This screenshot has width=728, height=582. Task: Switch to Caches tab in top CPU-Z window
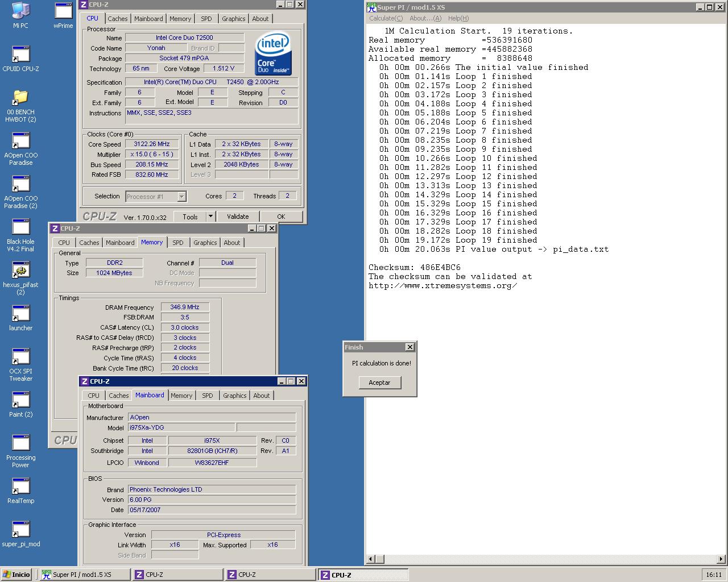117,19
